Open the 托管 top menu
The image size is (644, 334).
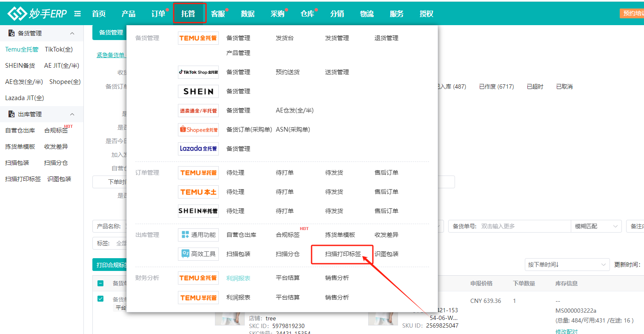[188, 14]
